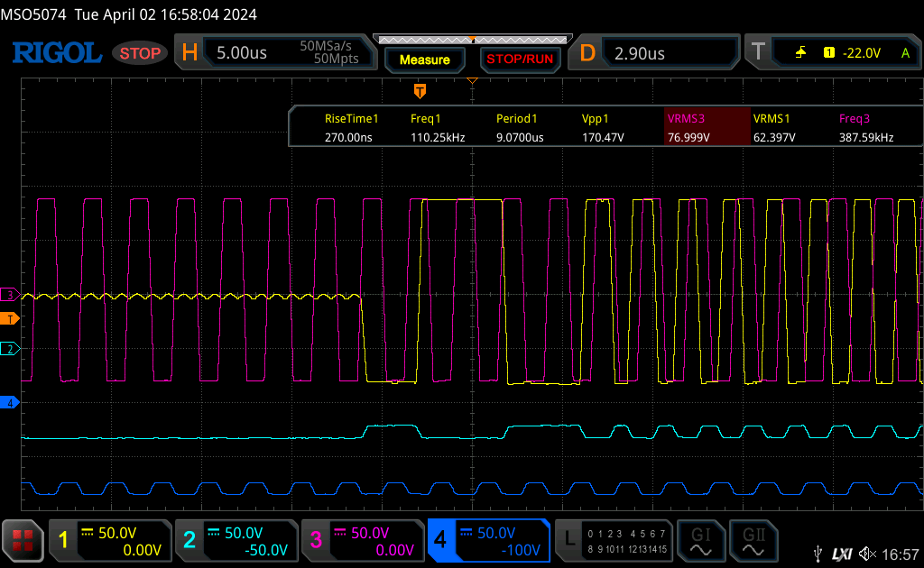
Task: Click the Freq1 measurement 110.25kHz
Action: click(438, 128)
